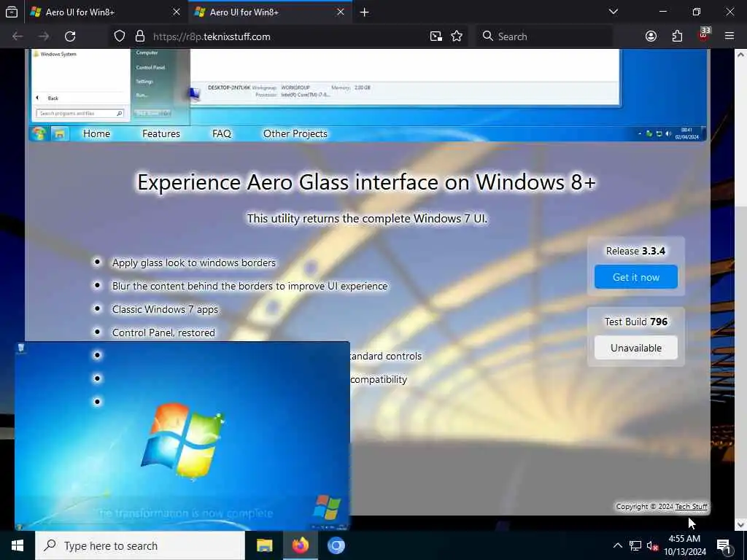The height and width of the screenshot is (560, 747).
Task: Click the Unavailable test build button
Action: pyautogui.click(x=635, y=348)
